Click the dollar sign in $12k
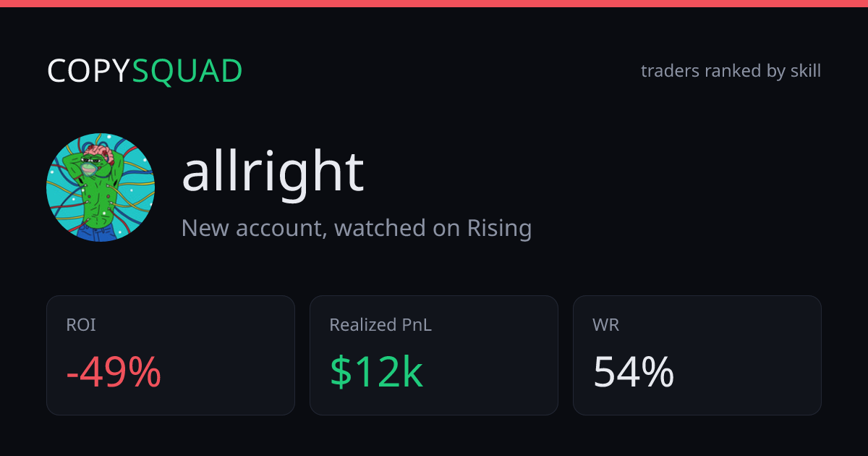The height and width of the screenshot is (456, 868). (341, 372)
